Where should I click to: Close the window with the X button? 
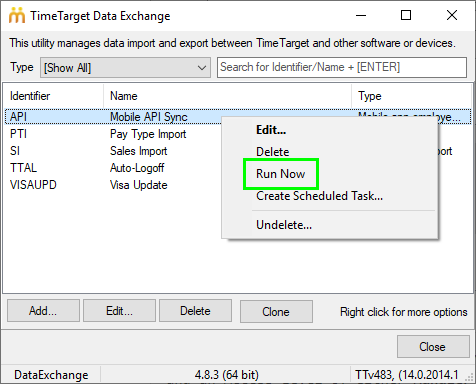click(x=452, y=15)
